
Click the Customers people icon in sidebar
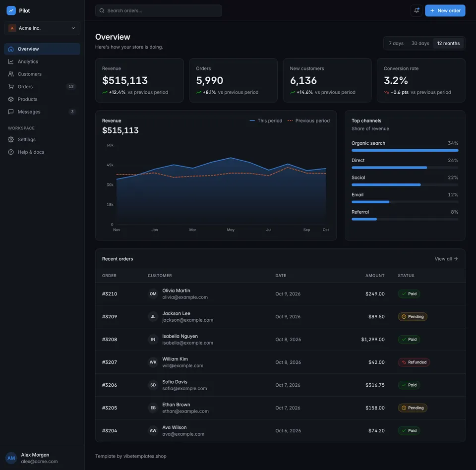(11, 74)
